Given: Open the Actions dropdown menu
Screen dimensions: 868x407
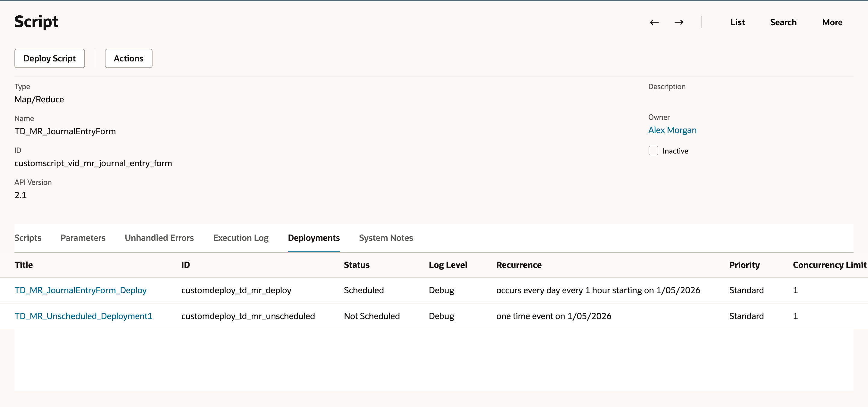Looking at the screenshot, I should [128, 59].
